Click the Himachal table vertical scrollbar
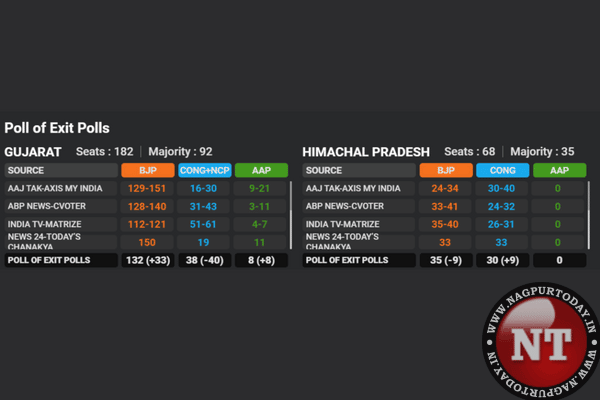 pyautogui.click(x=589, y=215)
